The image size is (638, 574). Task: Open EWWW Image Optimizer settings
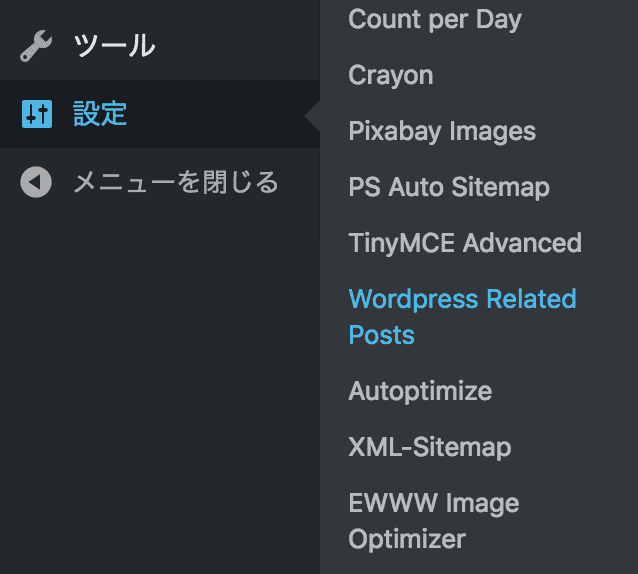coord(433,503)
